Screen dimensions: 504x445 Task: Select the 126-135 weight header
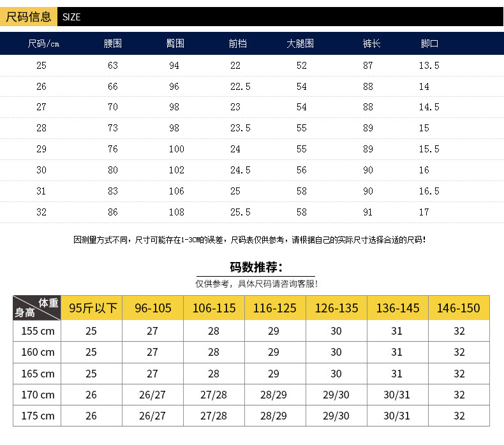(x=337, y=308)
